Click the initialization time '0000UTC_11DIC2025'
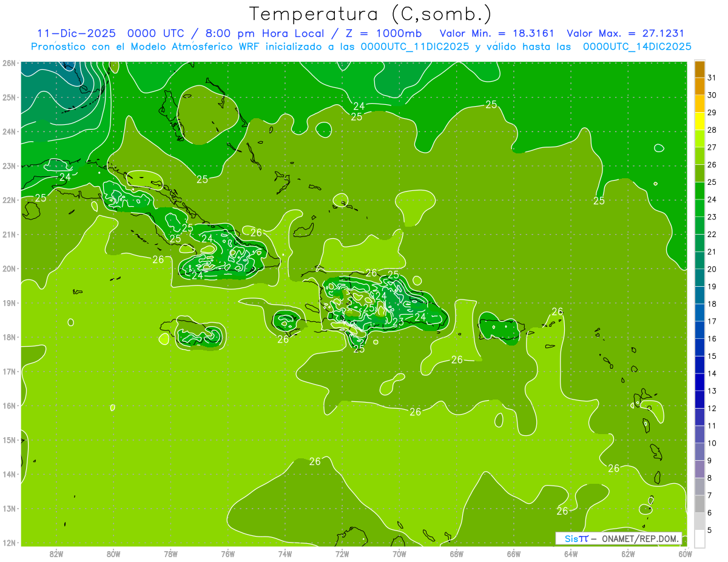The image size is (728, 562). (415, 47)
